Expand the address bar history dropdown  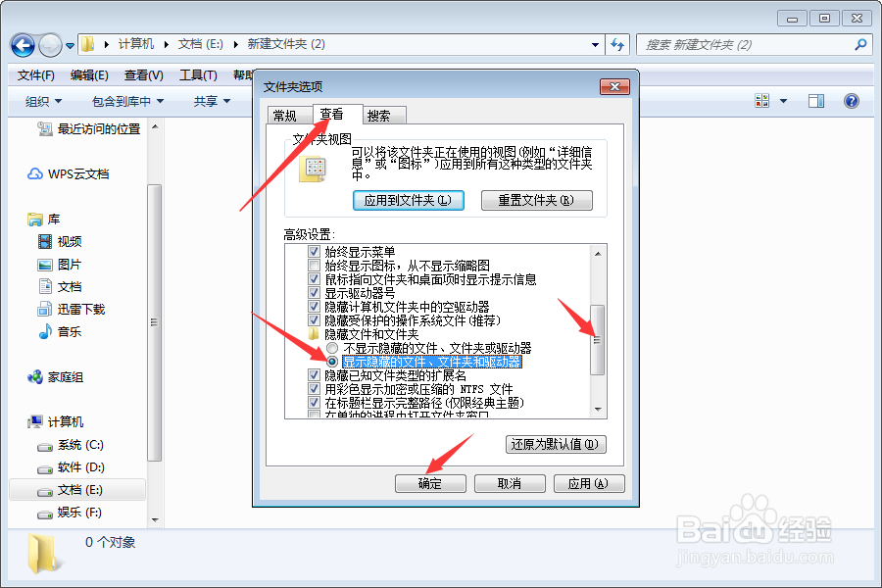pyautogui.click(x=596, y=44)
